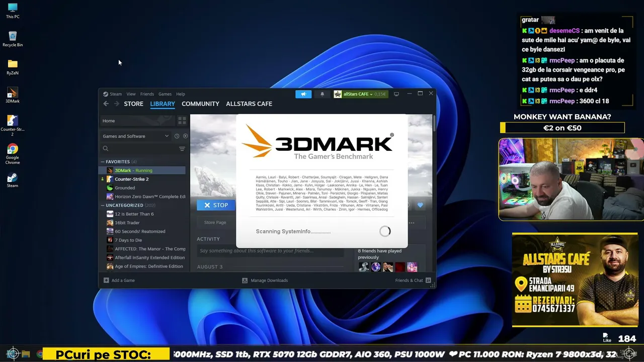Image resolution: width=644 pixels, height=362 pixels.
Task: Open Friends & Chat
Action: (413, 281)
